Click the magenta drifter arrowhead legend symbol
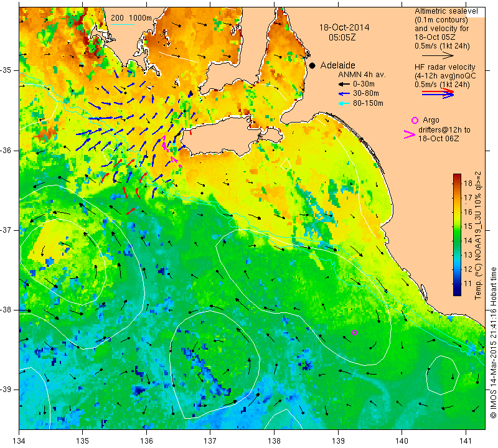Screen dimensions: 498x448 409,134
